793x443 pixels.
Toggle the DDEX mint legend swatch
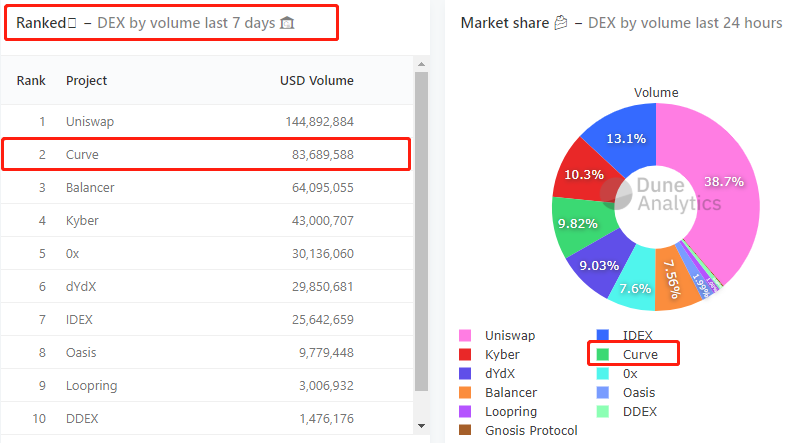click(x=602, y=411)
